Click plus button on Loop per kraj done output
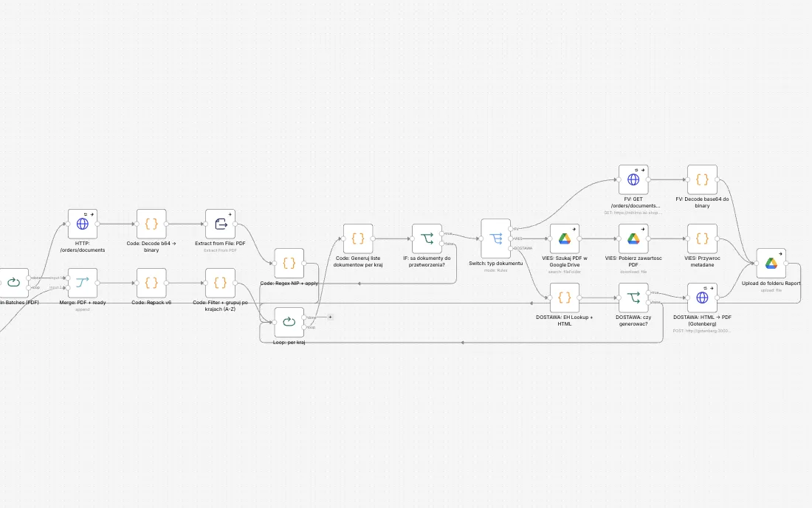The width and height of the screenshot is (812, 508). click(x=331, y=317)
